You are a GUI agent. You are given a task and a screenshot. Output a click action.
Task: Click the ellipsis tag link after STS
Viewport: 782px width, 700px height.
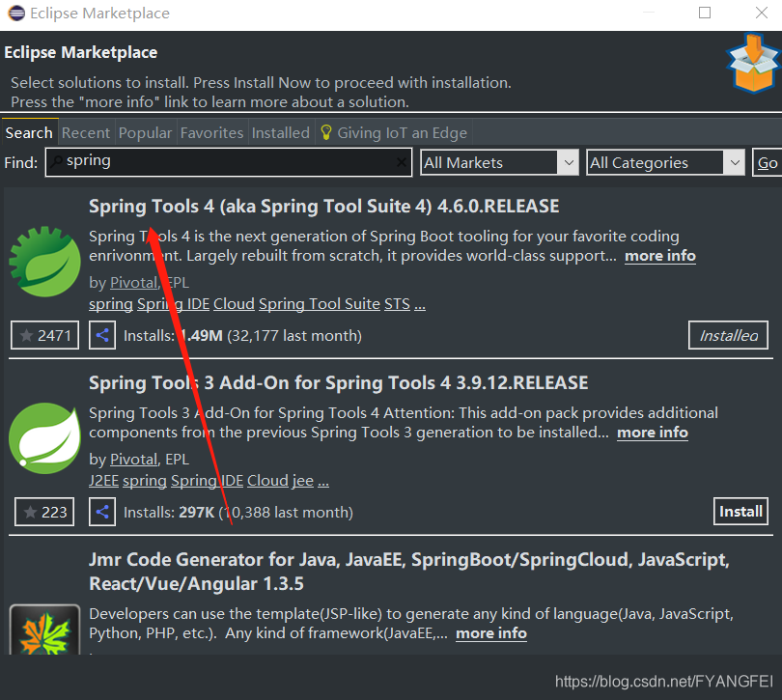click(x=420, y=304)
